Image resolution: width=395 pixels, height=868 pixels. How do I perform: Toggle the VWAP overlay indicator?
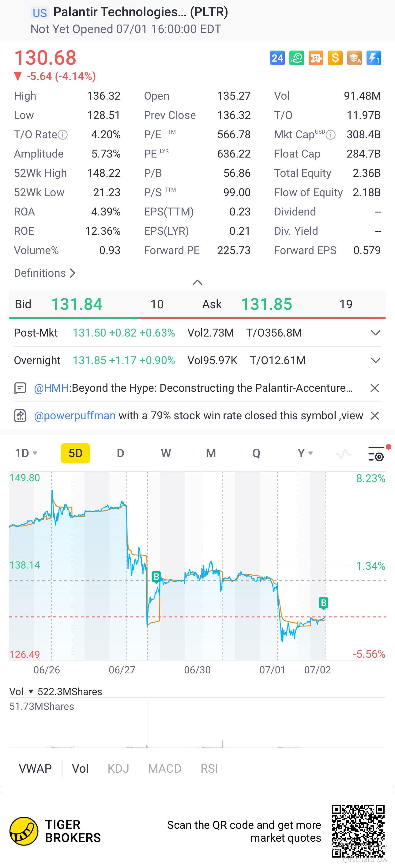35,769
